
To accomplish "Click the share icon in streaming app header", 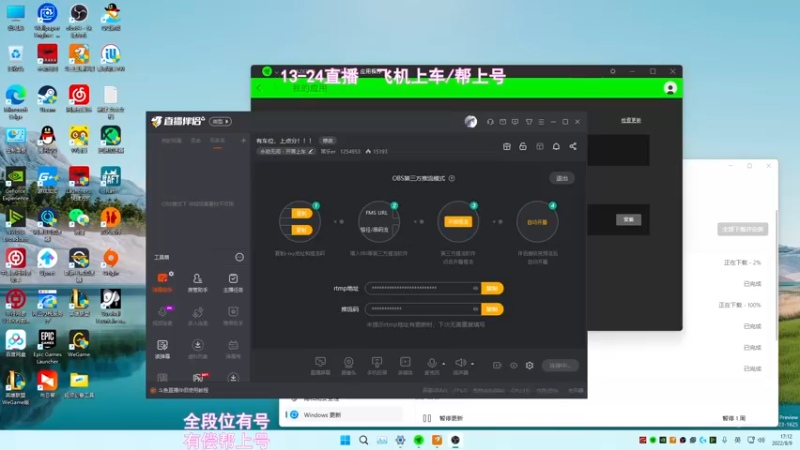I will point(573,146).
